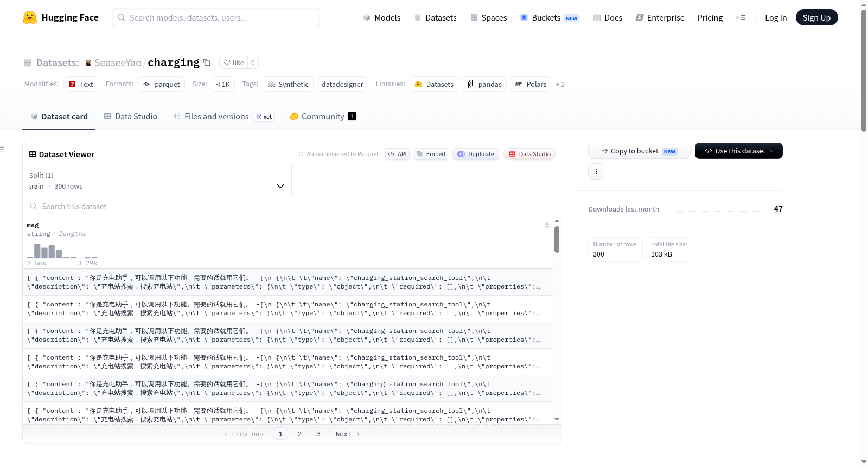
Task: Click Next page in pagination
Action: (348, 434)
